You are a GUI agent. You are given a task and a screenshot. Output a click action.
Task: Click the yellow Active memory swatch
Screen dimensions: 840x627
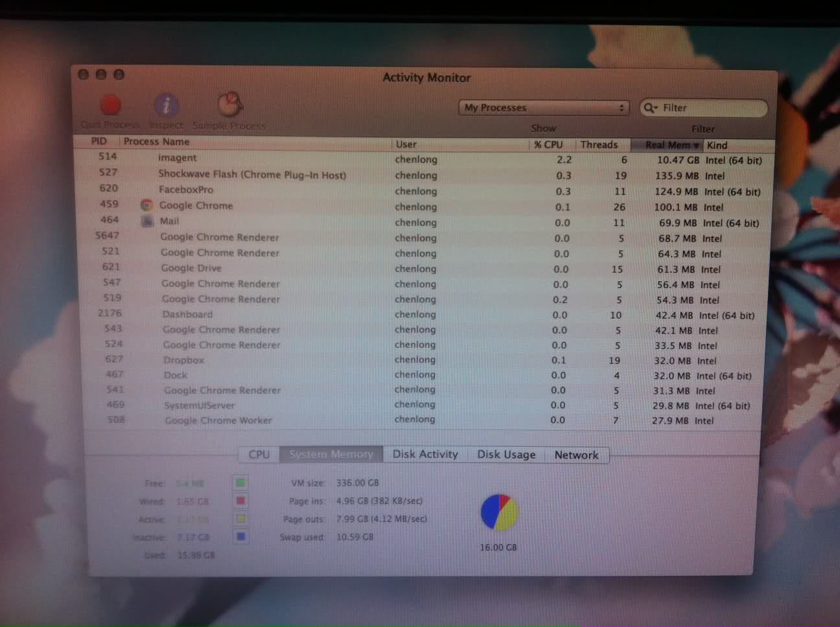(x=240, y=519)
